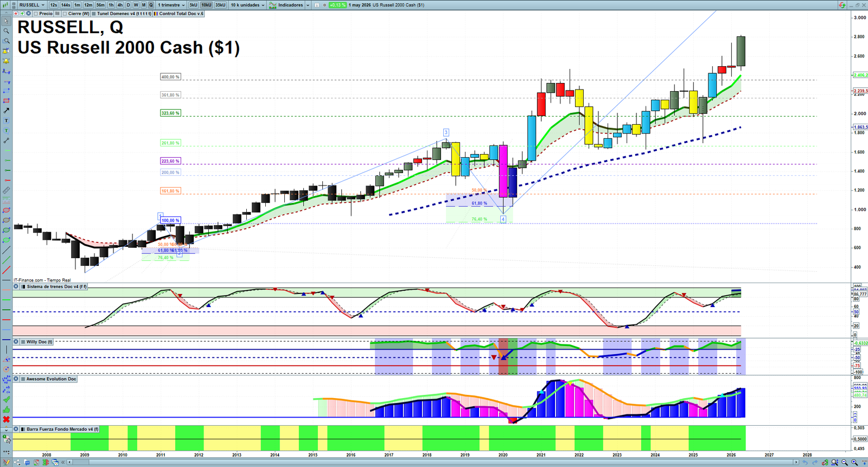Select the square T text tool

pos(6,120)
